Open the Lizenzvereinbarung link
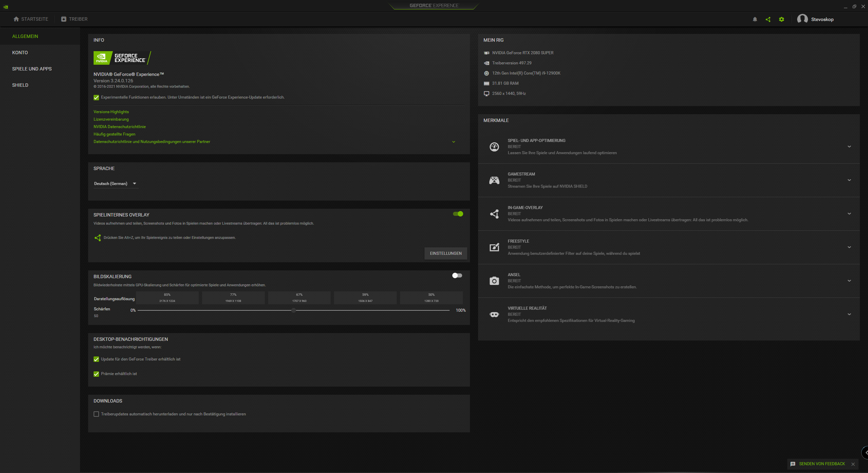Viewport: 868px width, 473px height. [111, 119]
